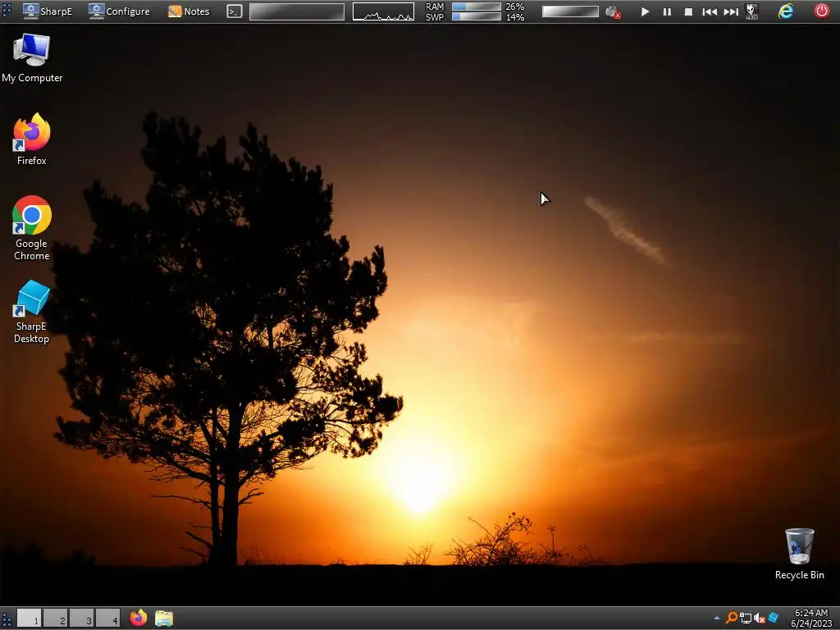Click the Pause button
The height and width of the screenshot is (630, 840).
point(667,11)
